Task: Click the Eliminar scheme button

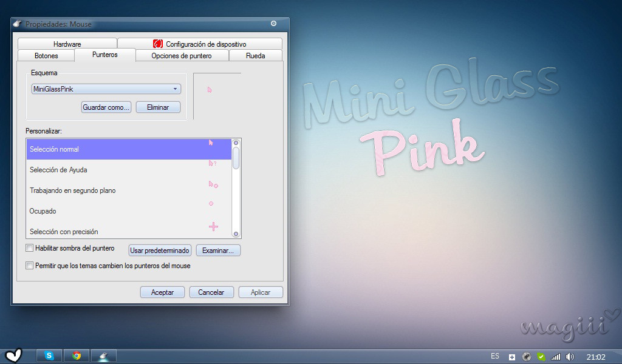Action: (x=158, y=107)
